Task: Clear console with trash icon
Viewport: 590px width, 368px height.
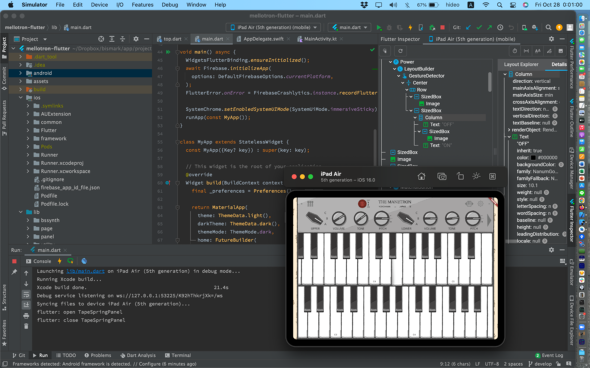Action: [26, 326]
